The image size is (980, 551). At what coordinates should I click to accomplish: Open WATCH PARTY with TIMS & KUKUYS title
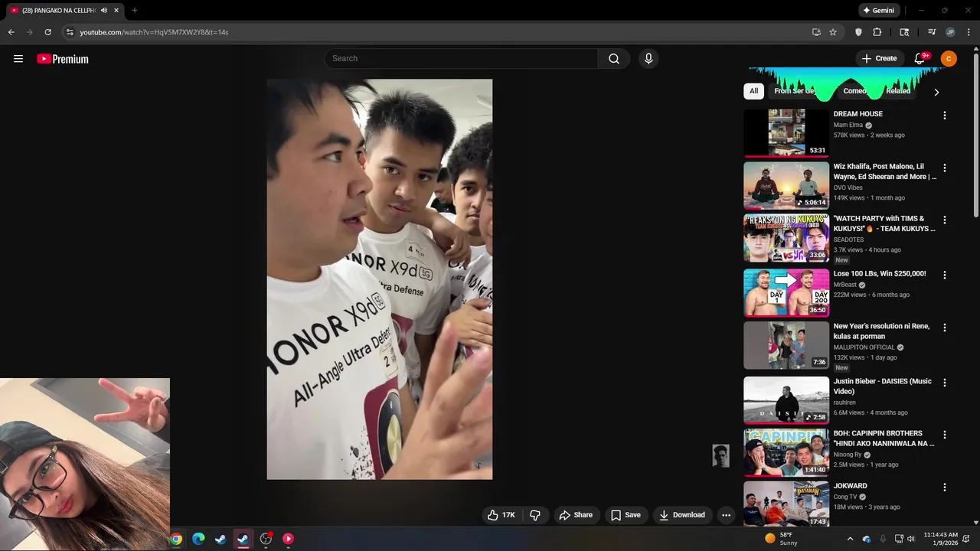pos(884,223)
